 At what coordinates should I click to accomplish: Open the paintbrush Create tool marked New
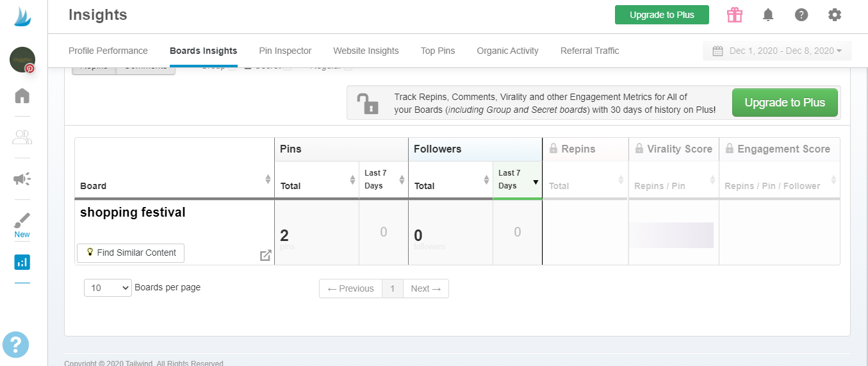[x=22, y=221]
